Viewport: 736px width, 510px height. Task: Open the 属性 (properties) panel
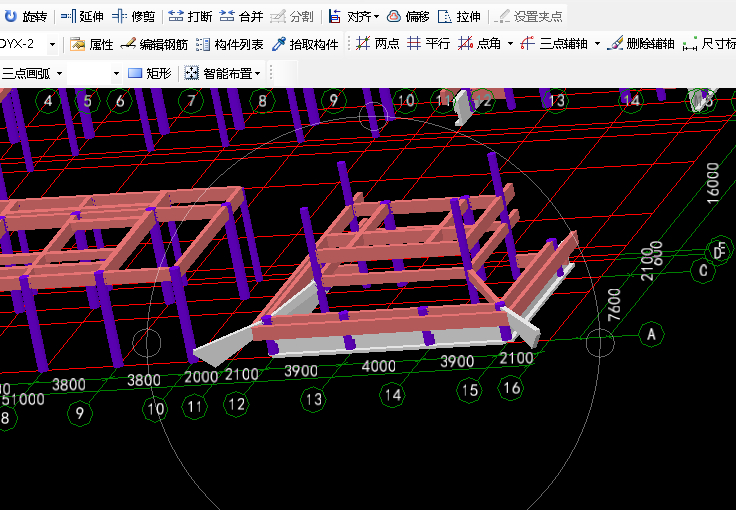click(x=92, y=45)
